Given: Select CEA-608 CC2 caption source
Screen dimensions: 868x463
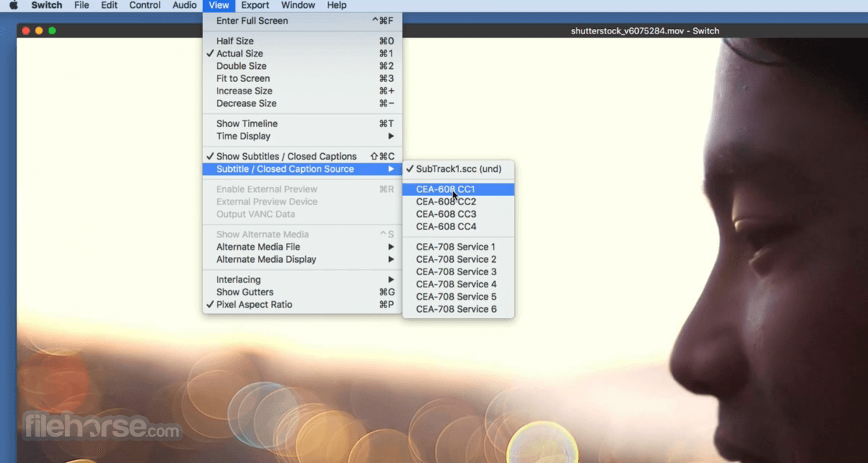Looking at the screenshot, I should pyautogui.click(x=458, y=202).
